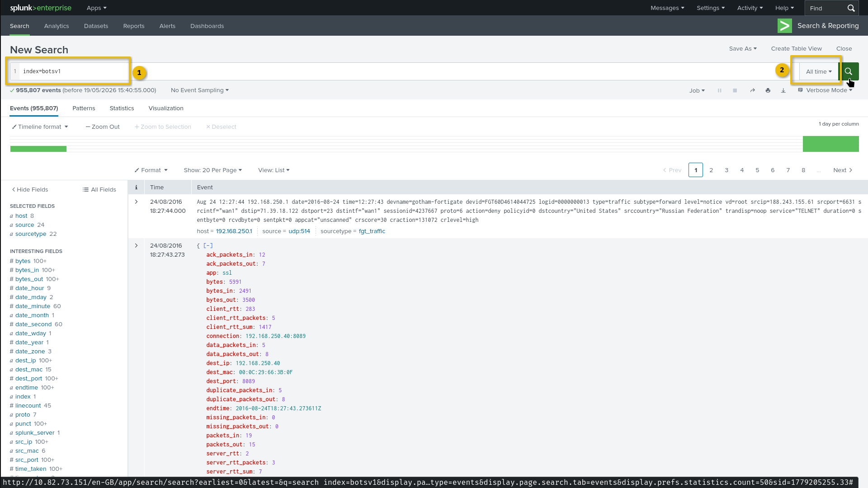
Task: Open the sourcetype selected field
Action: coord(31,234)
